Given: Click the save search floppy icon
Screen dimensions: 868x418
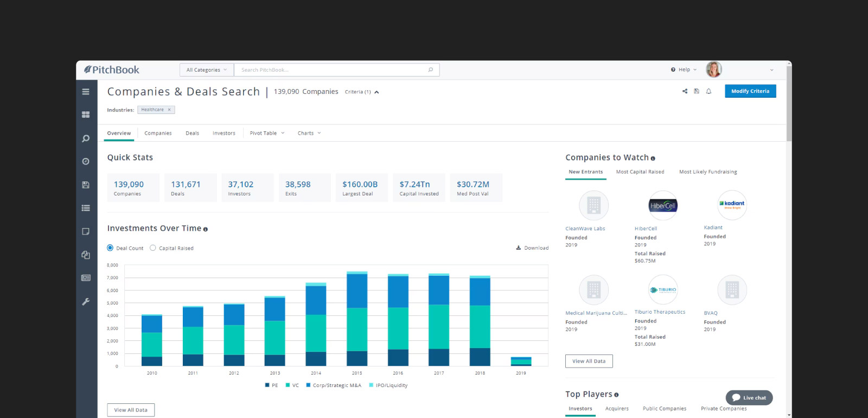Looking at the screenshot, I should (x=697, y=91).
